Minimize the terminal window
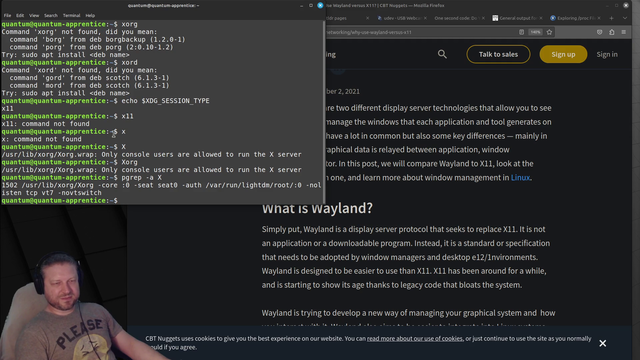The image size is (640, 360). point(301,6)
